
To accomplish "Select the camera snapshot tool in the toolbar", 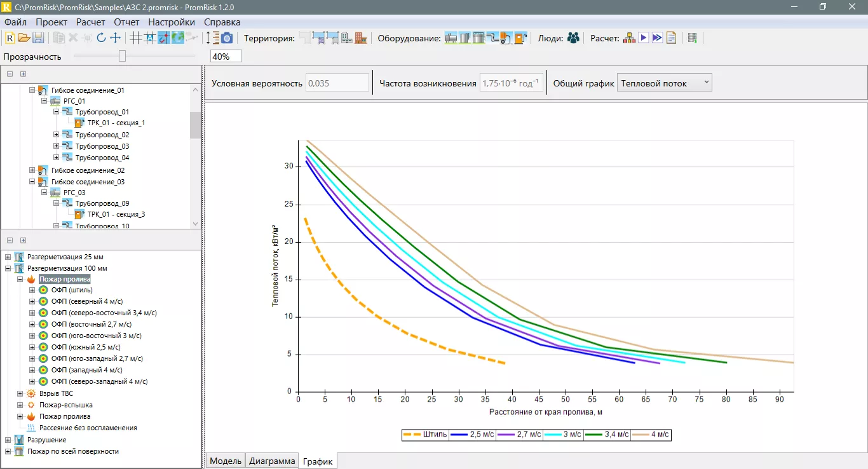I will (x=226, y=37).
